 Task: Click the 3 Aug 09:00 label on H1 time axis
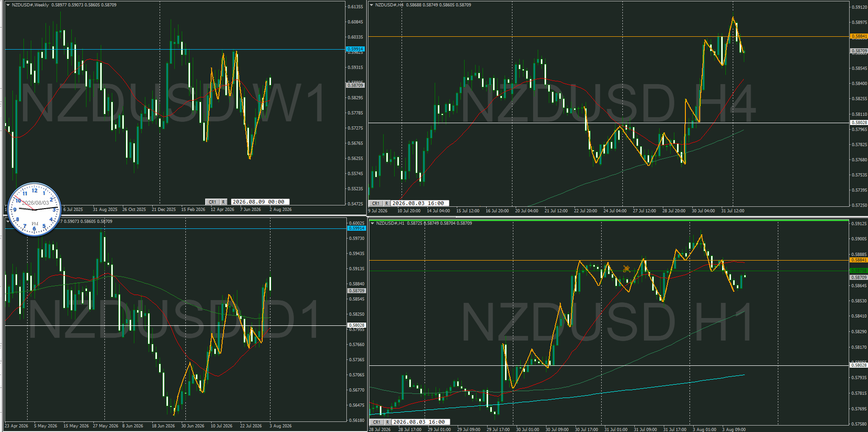point(734,430)
